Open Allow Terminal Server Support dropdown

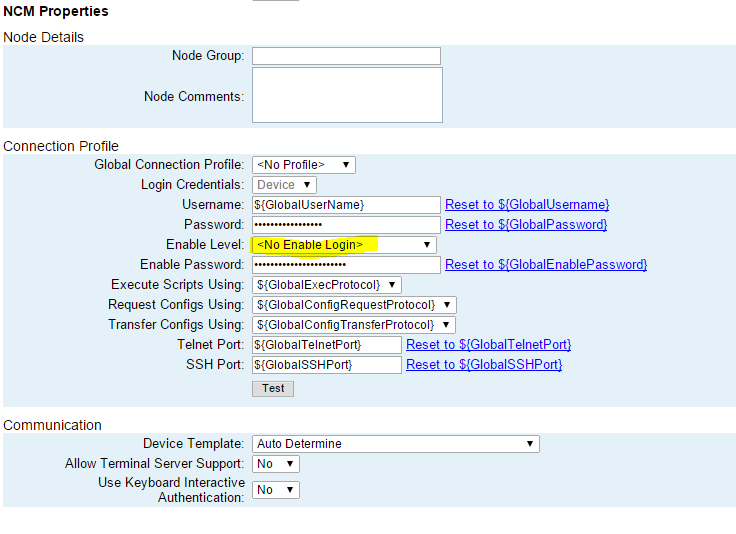coord(276,464)
